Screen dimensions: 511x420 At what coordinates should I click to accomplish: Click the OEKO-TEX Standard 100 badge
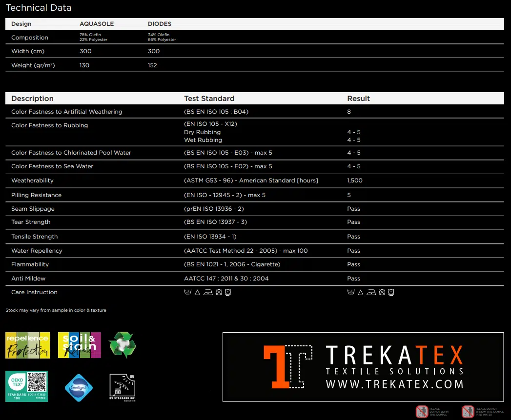point(26,386)
